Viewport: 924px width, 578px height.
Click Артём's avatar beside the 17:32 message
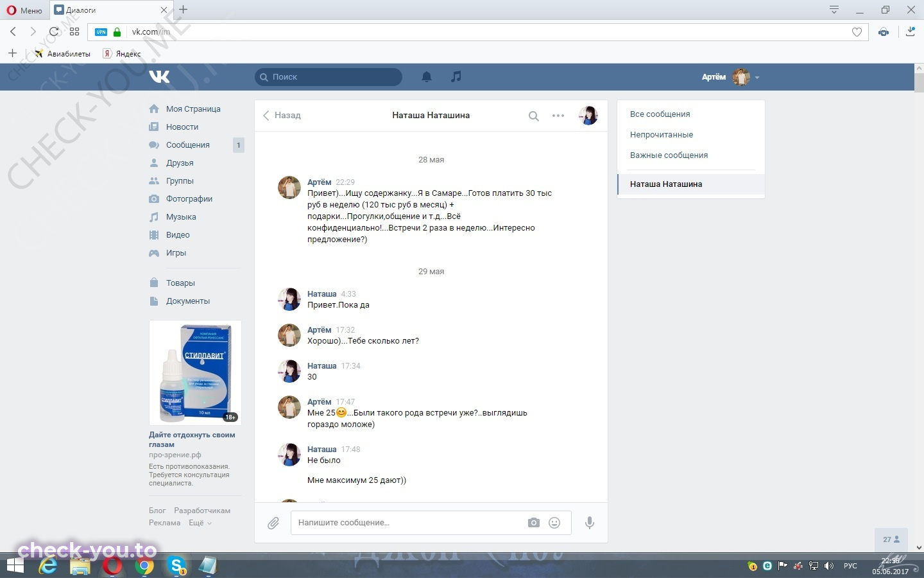(x=289, y=335)
